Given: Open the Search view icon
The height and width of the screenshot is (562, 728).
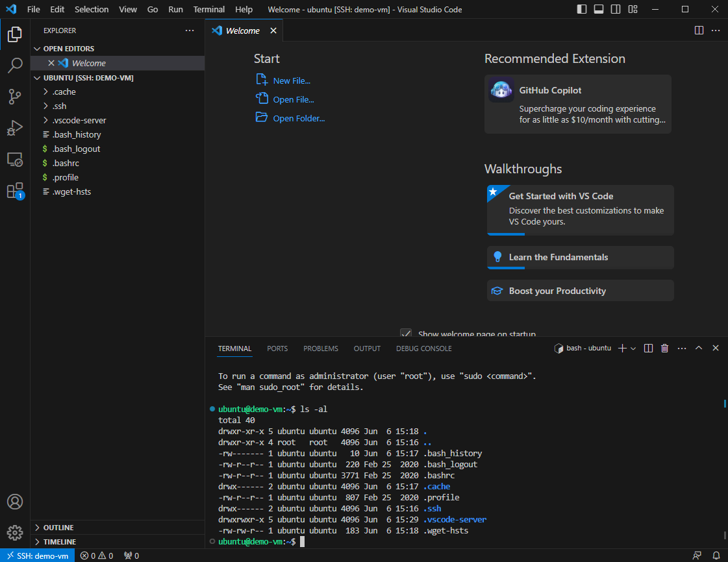Looking at the screenshot, I should coord(15,66).
